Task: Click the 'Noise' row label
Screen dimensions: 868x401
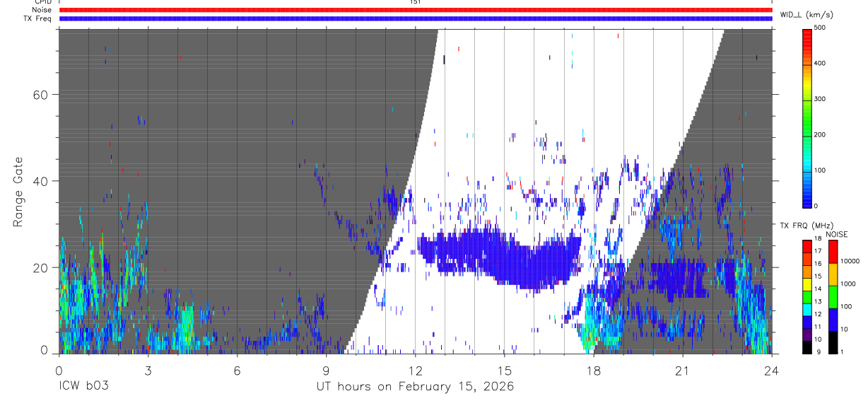Action: [x=42, y=10]
